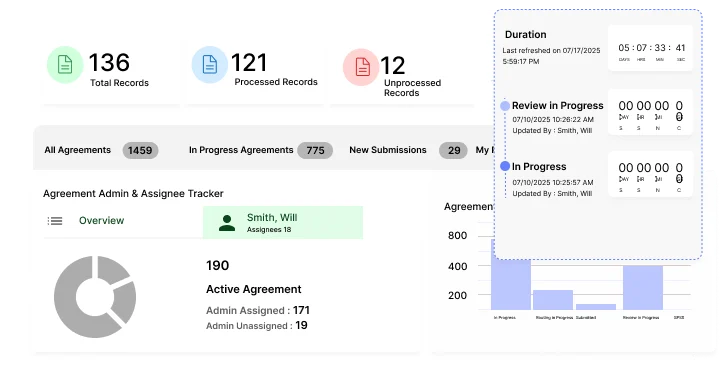Click the Routing in Progress chart bar
Viewport: 720px width, 370px height.
point(553,300)
